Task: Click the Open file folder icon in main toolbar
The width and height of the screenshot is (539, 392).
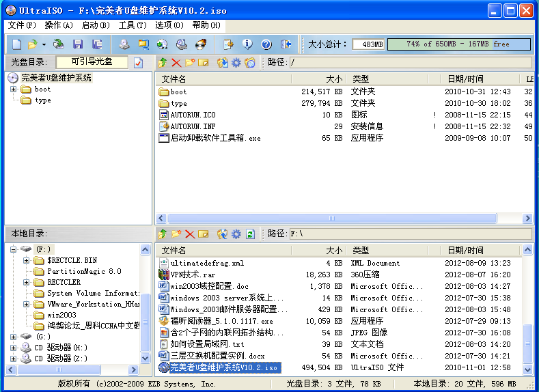Action: 32,44
